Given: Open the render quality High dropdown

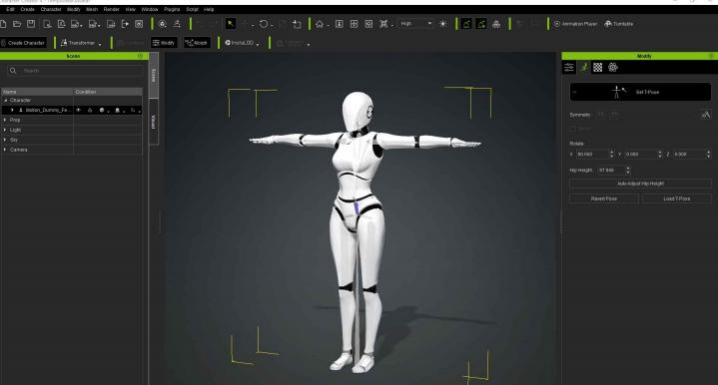Looking at the screenshot, I should (x=416, y=23).
